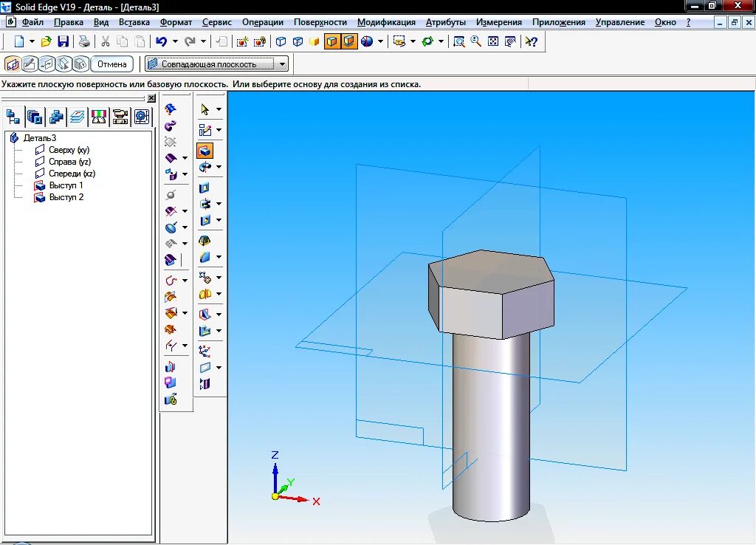Select the keypoint curve tool
Screen dimensions: 756x545
(171, 281)
